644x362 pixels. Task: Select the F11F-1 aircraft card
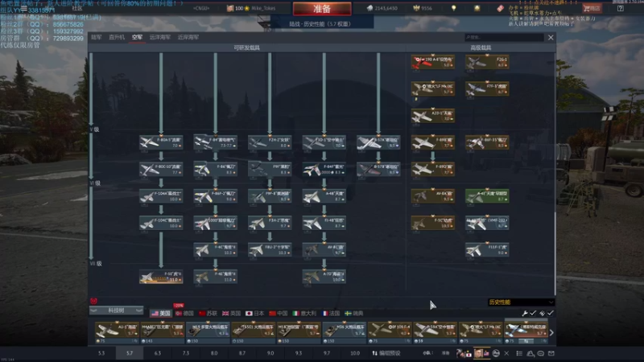tap(487, 249)
